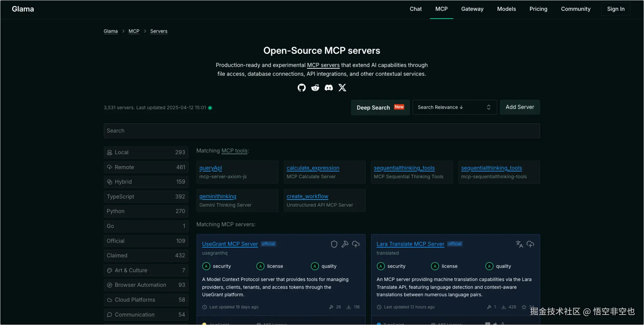The image size is (644, 325).
Task: Focus the Search input field
Action: [x=322, y=131]
